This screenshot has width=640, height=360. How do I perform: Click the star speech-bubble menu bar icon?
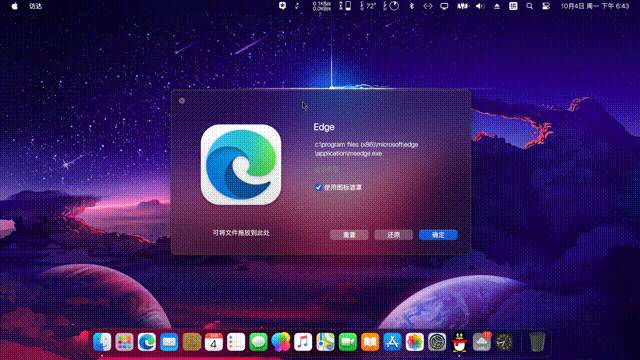pyautogui.click(x=282, y=6)
